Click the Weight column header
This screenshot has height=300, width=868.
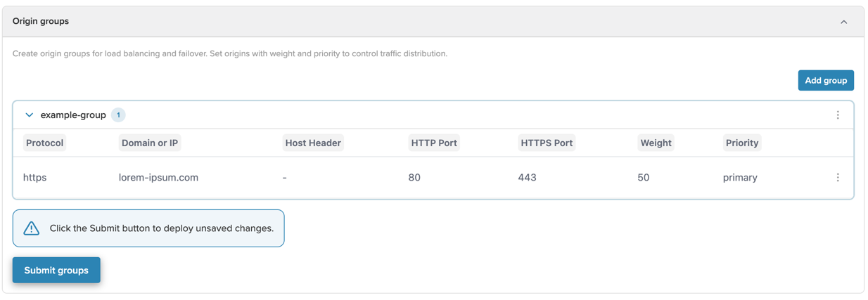(655, 143)
